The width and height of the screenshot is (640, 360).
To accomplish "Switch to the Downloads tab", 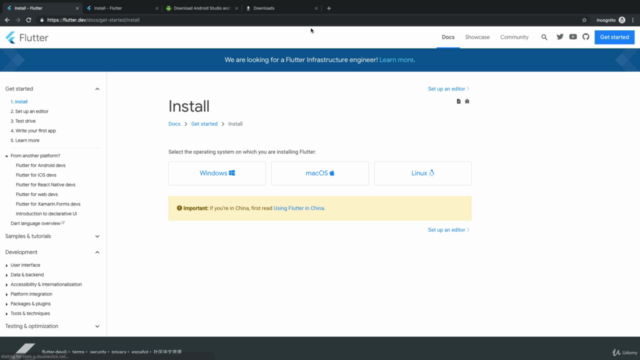I will 281,8.
